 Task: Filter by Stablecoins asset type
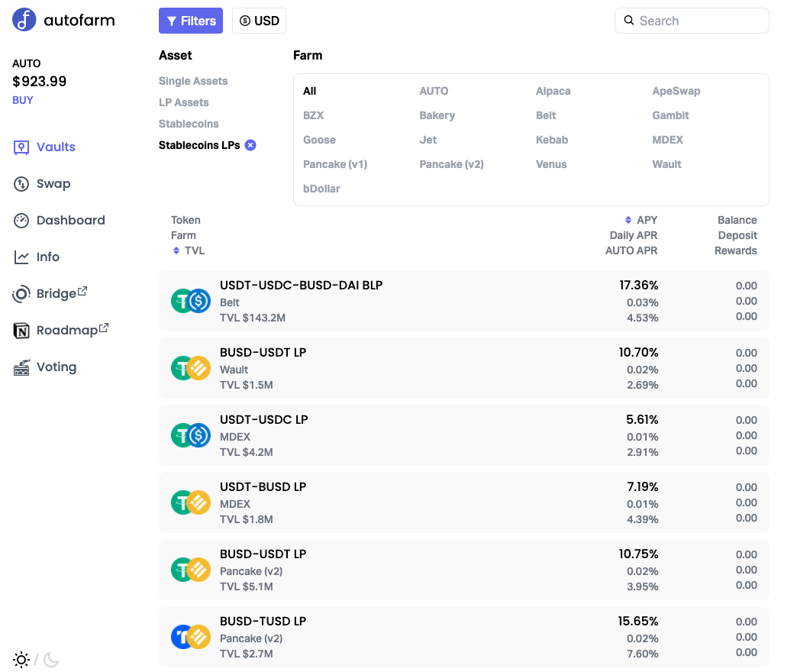[189, 124]
